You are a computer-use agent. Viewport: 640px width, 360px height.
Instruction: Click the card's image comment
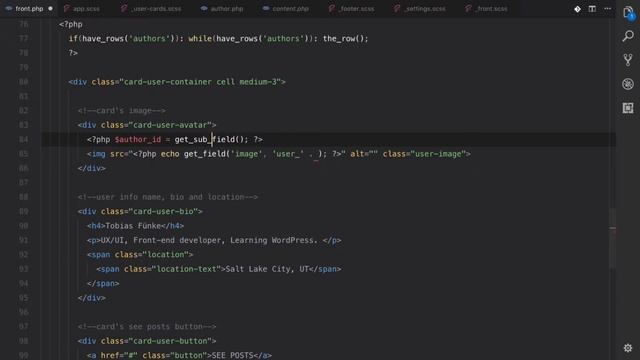(x=122, y=111)
